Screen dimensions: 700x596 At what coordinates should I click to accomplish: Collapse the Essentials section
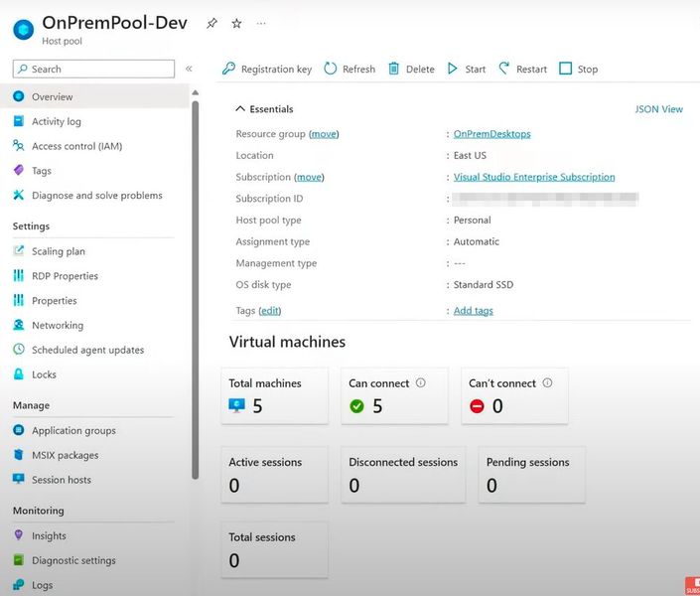point(240,108)
